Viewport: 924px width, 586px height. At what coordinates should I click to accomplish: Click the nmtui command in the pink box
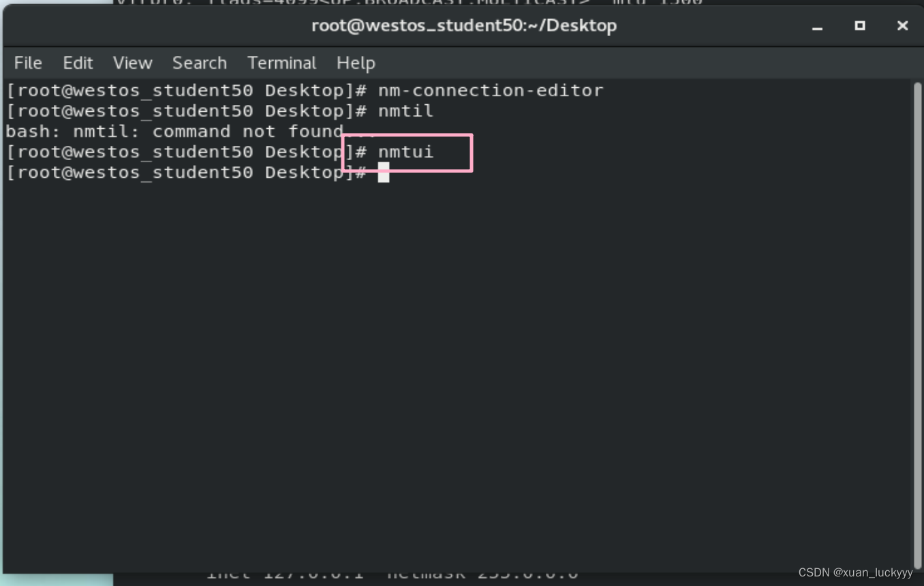(x=406, y=152)
